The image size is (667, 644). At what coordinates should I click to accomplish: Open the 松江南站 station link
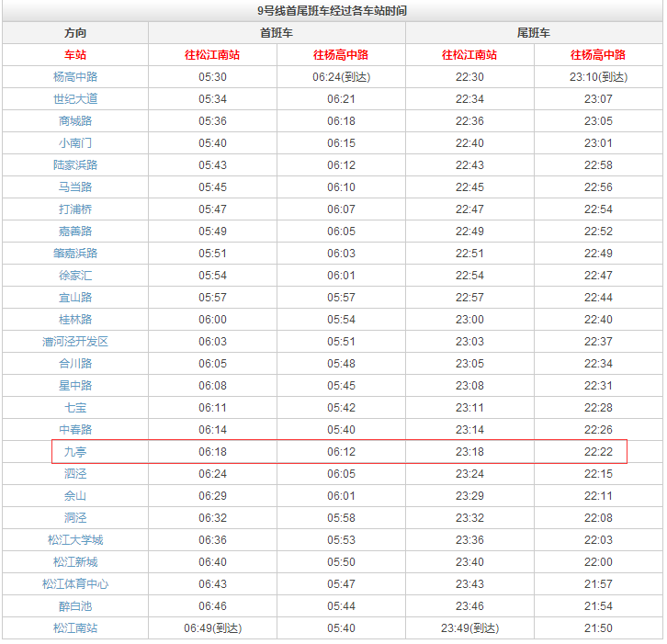coord(75,628)
